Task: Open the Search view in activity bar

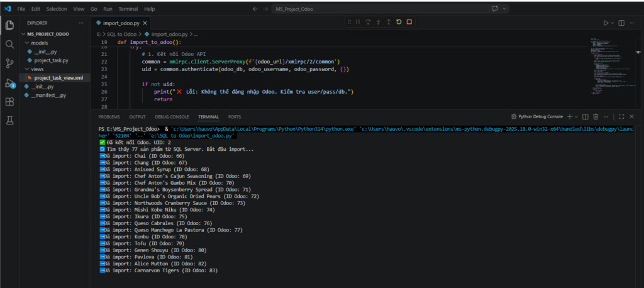Action: click(9, 45)
